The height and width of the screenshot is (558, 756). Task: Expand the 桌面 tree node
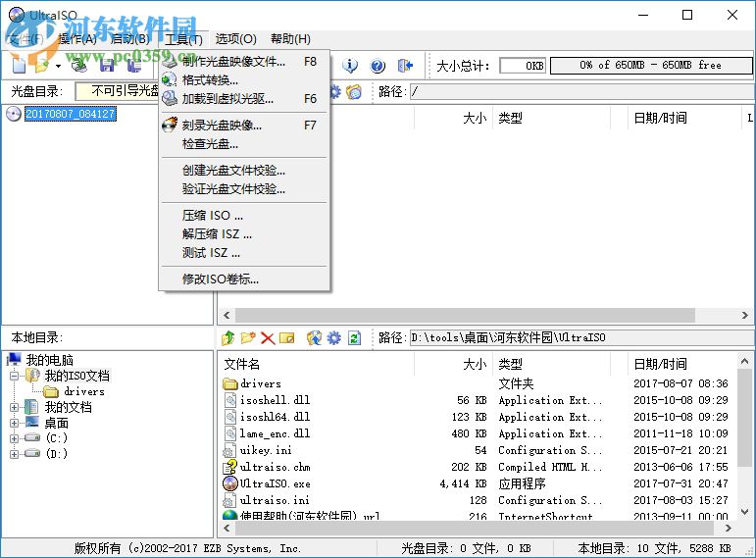[14, 423]
